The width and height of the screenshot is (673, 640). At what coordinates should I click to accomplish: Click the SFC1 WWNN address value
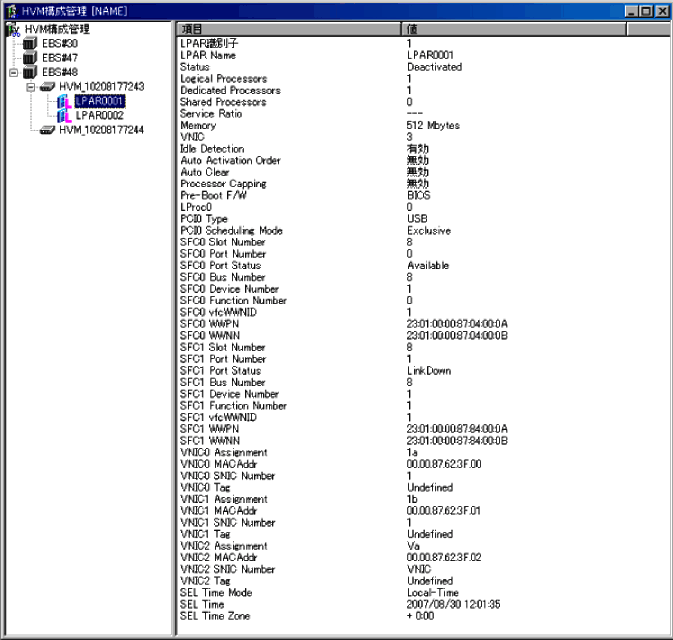pyautogui.click(x=457, y=441)
